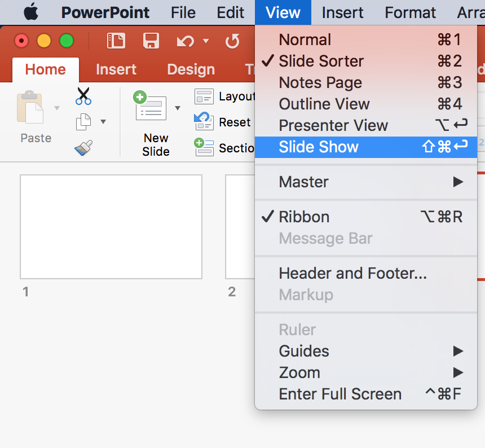Viewport: 485px width, 448px height.
Task: Click the Save floppy disk icon
Action: pos(151,41)
